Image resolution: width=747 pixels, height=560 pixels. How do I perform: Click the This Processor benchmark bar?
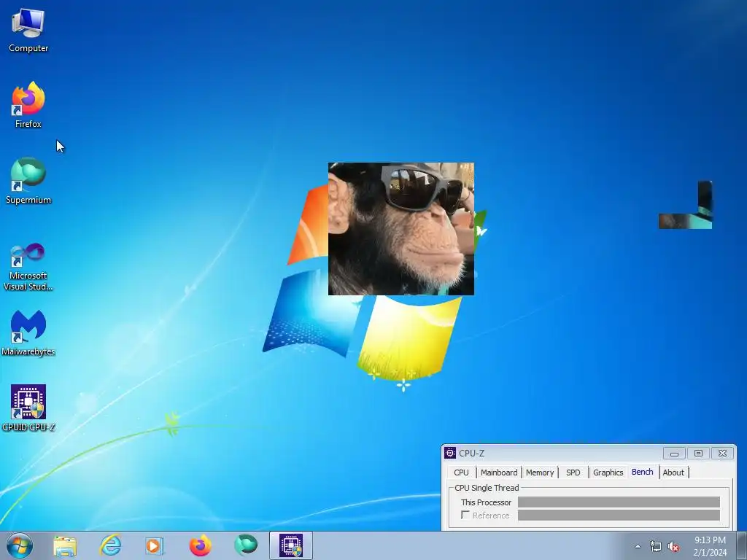coord(619,502)
